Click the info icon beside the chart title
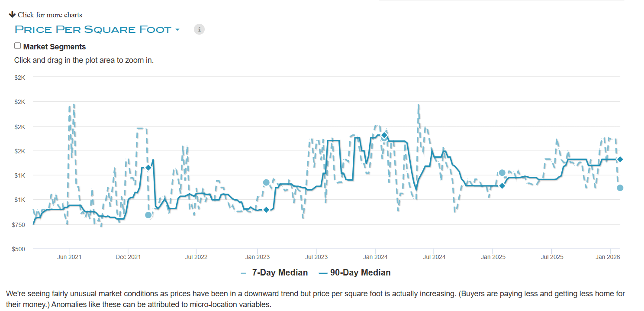This screenshot has width=644, height=311. 199,29
